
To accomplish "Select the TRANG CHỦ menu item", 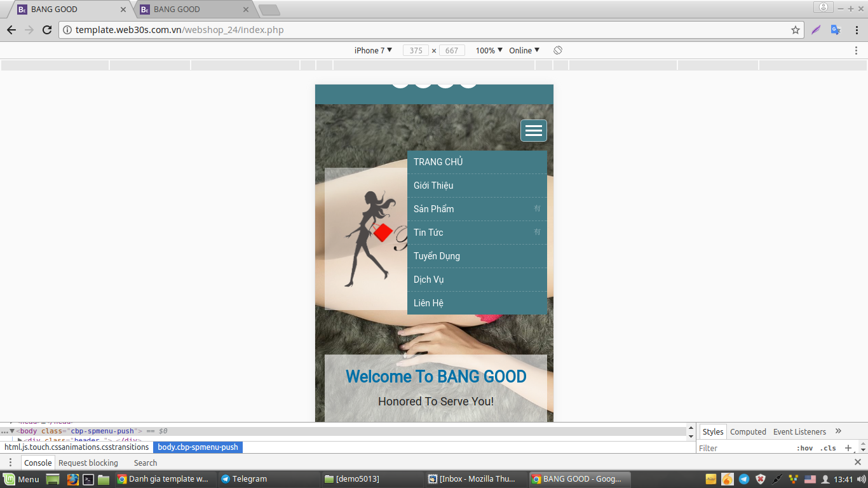I will click(477, 162).
